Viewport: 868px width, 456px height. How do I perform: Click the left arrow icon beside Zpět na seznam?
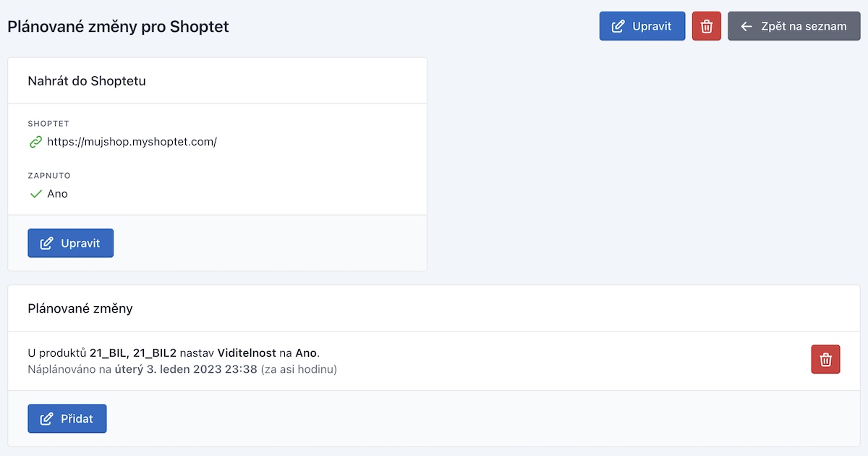pos(747,26)
